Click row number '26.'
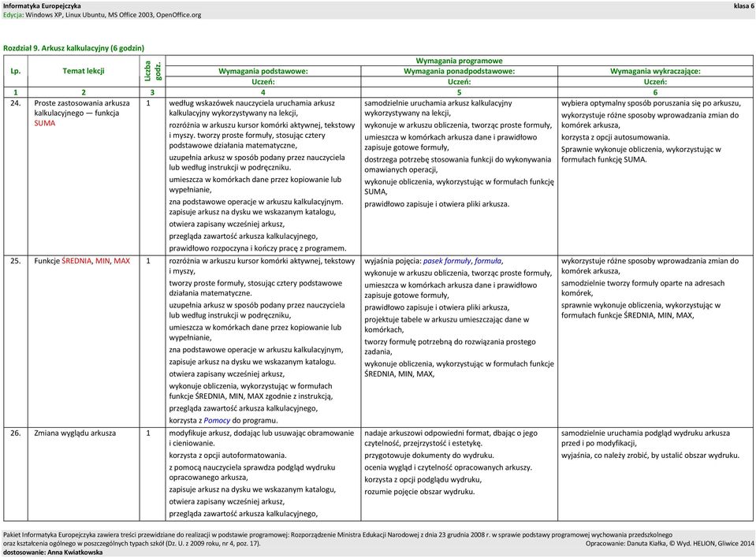 [x=16, y=433]
